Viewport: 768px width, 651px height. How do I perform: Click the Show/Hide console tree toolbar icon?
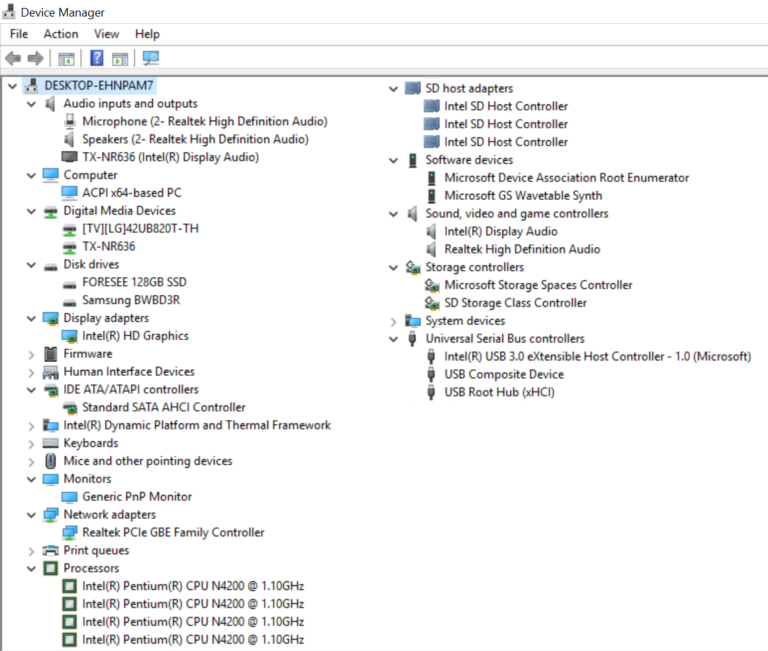tap(66, 59)
